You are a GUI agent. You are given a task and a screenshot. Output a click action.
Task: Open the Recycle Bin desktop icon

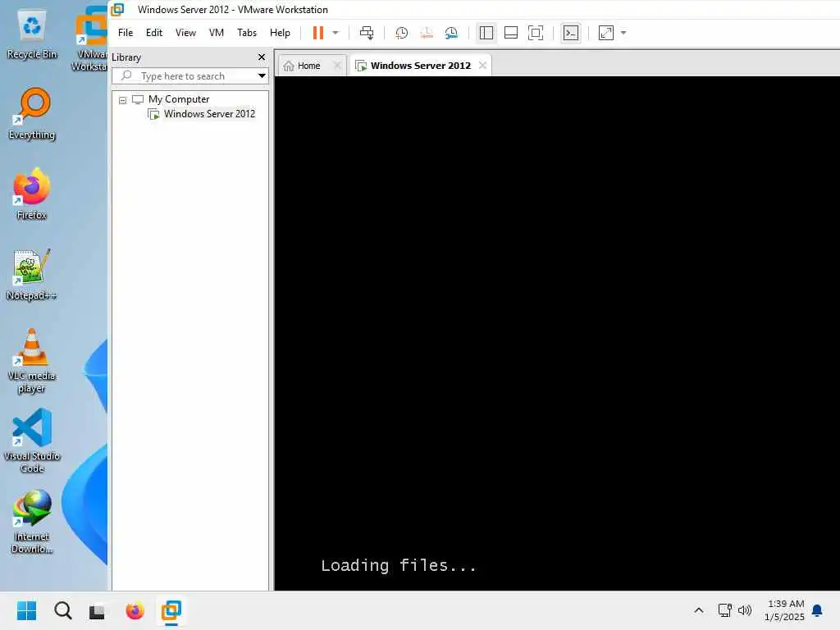(32, 34)
